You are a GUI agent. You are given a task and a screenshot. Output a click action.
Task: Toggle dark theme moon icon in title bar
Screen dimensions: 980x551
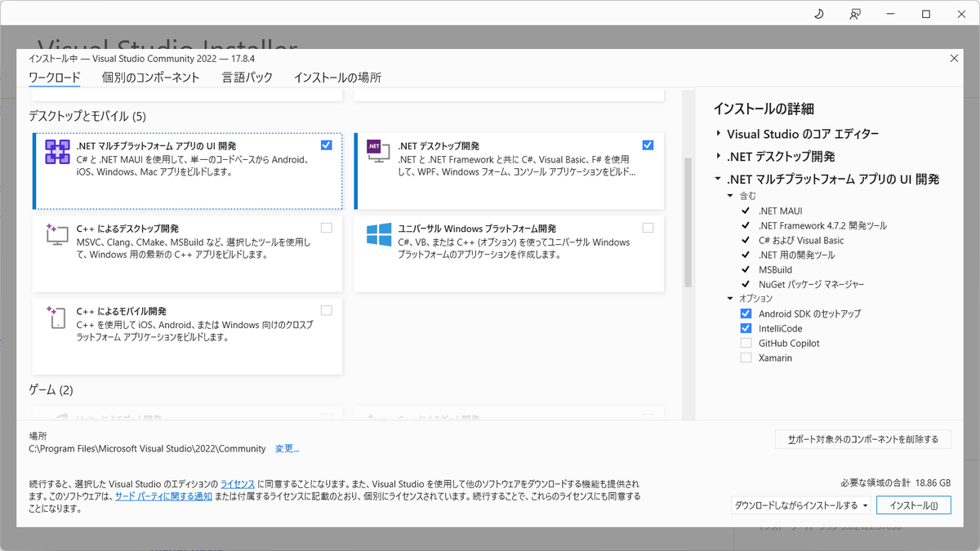coord(819,14)
